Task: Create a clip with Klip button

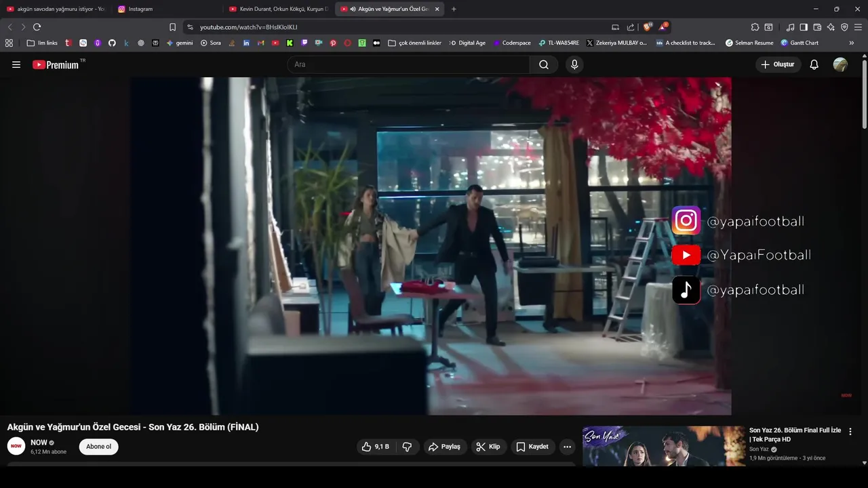Action: [488, 447]
